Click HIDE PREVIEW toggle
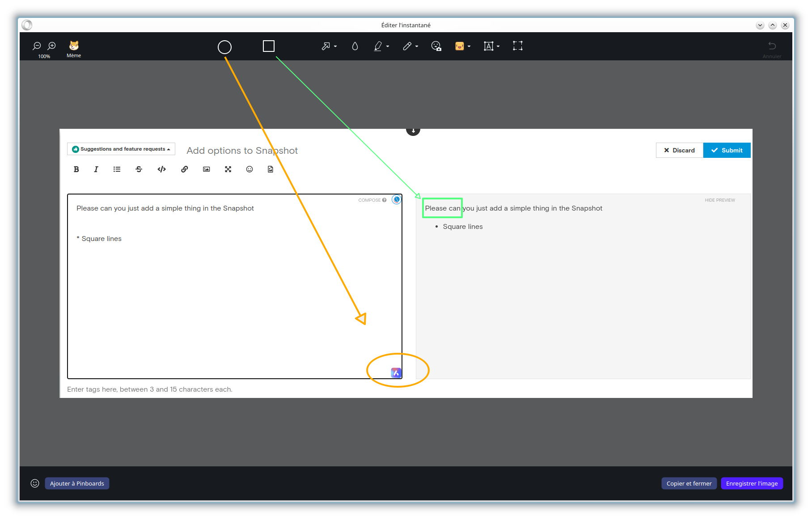 720,200
